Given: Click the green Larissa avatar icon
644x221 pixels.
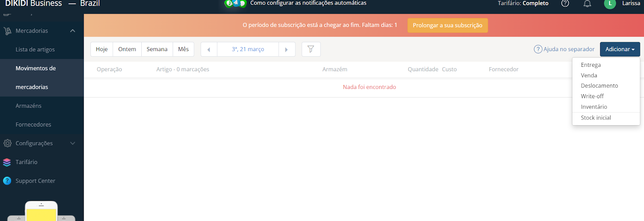Looking at the screenshot, I should [610, 4].
